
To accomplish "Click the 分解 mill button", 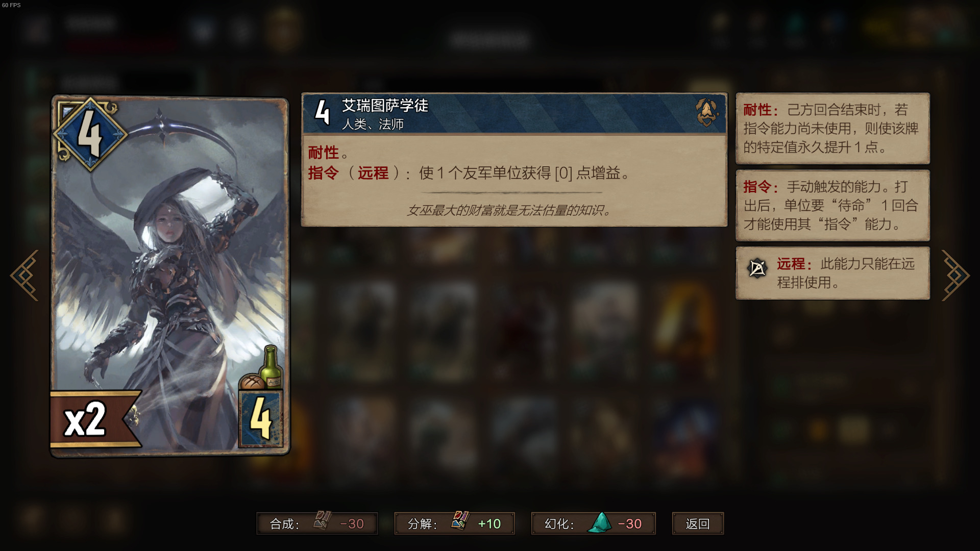I will point(454,523).
